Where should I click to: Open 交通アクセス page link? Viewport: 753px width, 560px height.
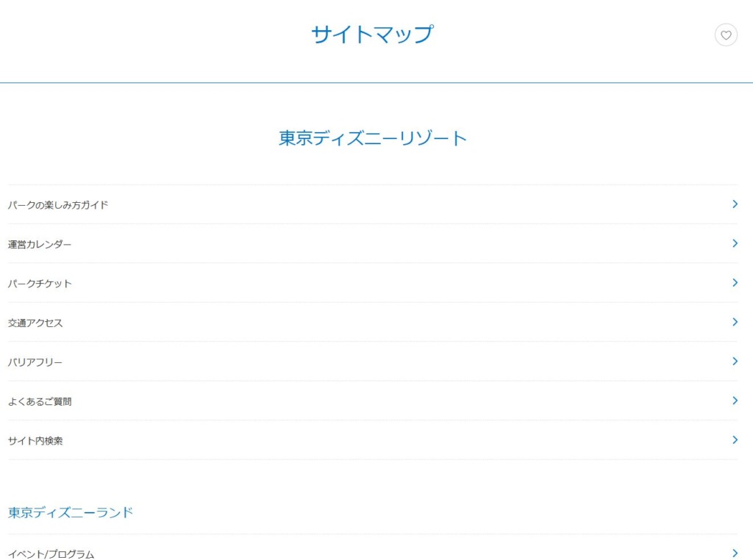click(35, 323)
